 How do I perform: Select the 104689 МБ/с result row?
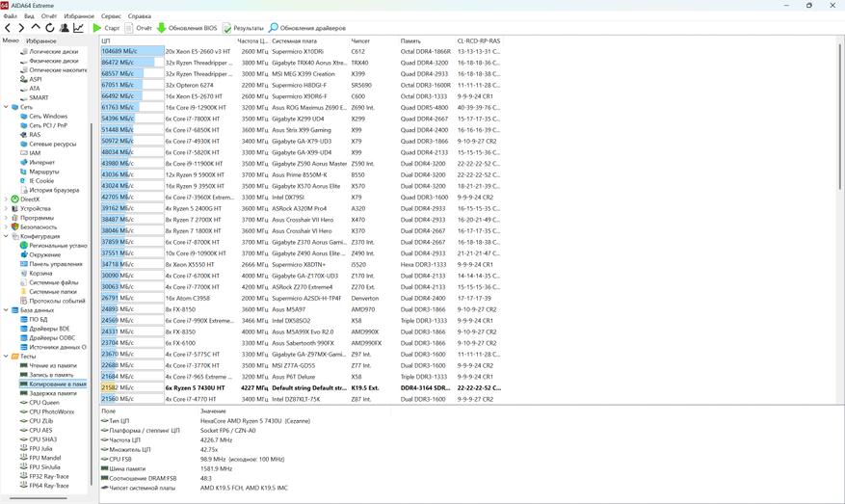coord(301,52)
